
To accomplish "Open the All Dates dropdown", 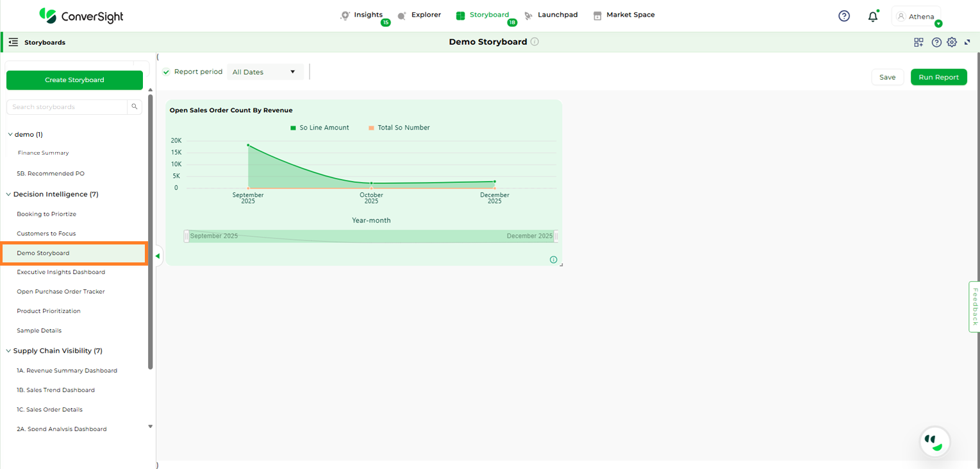I will (265, 72).
